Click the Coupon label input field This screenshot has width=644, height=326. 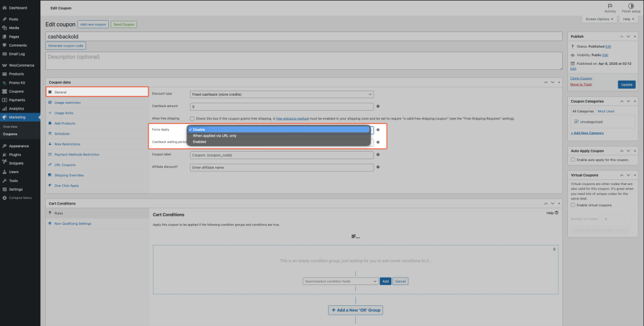coord(282,155)
